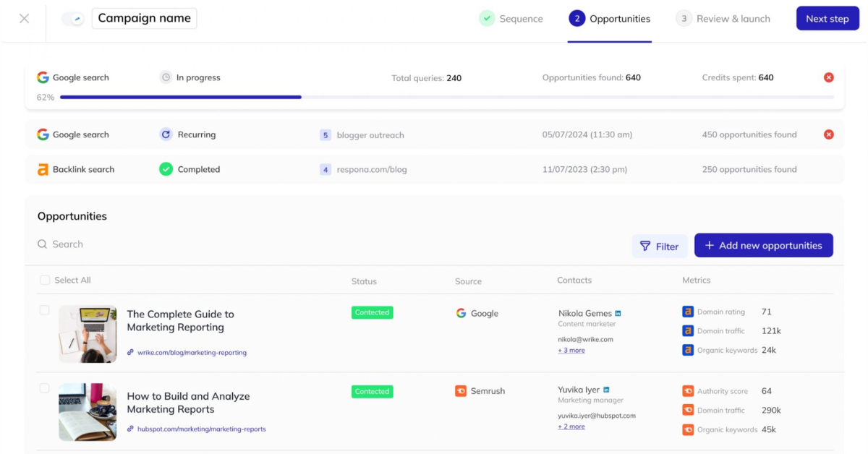The width and height of the screenshot is (868, 454).
Task: Cancel the in-progress Google search
Action: pyautogui.click(x=829, y=77)
